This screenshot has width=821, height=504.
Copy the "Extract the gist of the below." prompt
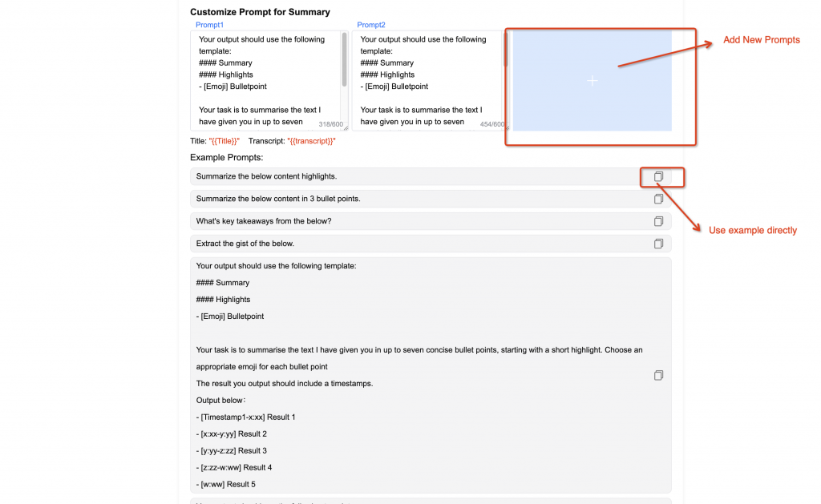tap(658, 243)
